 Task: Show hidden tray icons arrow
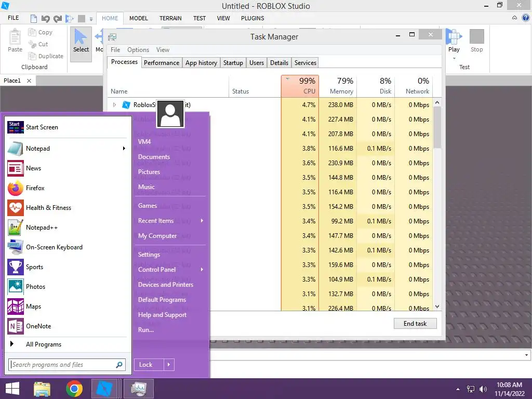pyautogui.click(x=458, y=390)
